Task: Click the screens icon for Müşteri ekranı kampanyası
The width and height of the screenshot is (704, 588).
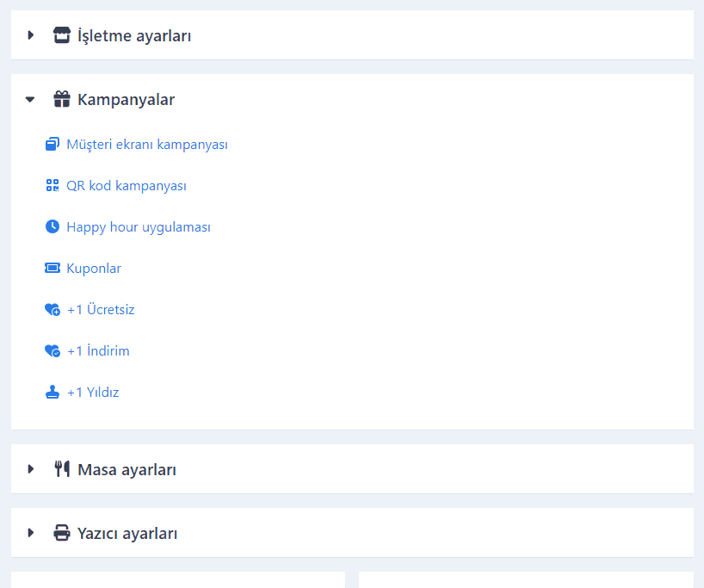Action: click(x=52, y=144)
